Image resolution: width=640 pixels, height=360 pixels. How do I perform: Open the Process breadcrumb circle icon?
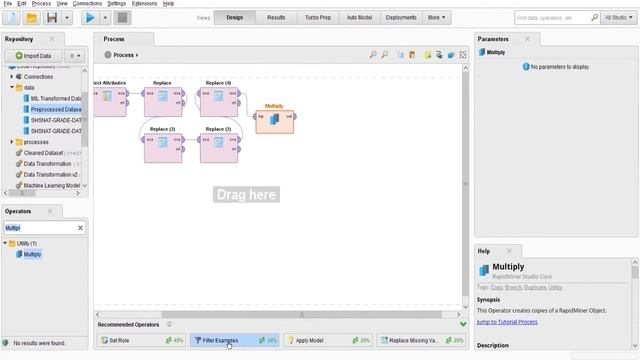coord(108,55)
